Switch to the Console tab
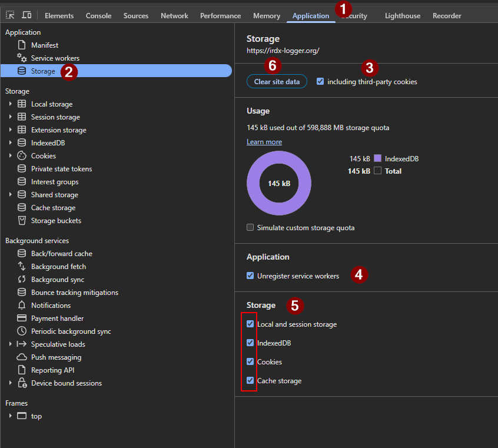This screenshot has width=498, height=448. pyautogui.click(x=98, y=16)
